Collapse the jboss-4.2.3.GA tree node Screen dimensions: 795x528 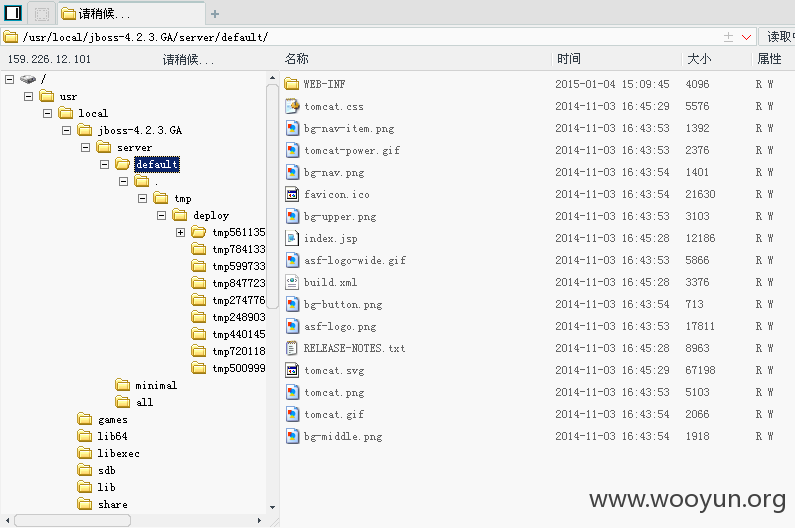point(66,130)
